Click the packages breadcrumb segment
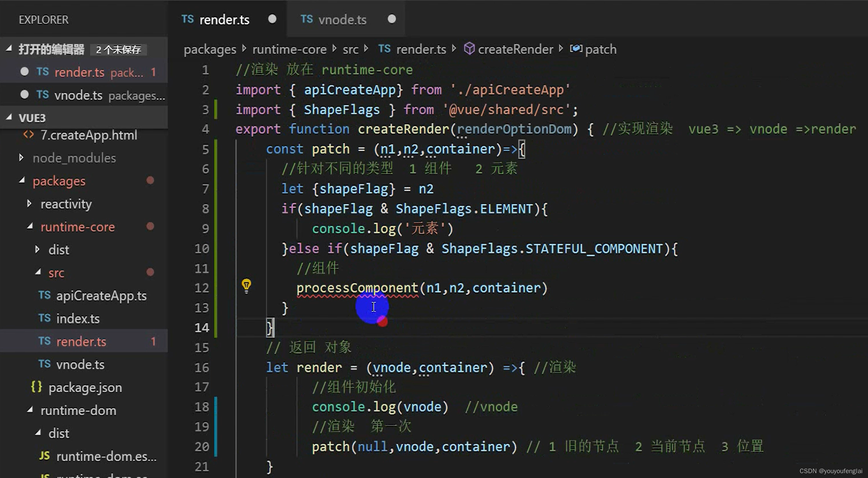Viewport: 868px width, 478px height. [x=210, y=49]
